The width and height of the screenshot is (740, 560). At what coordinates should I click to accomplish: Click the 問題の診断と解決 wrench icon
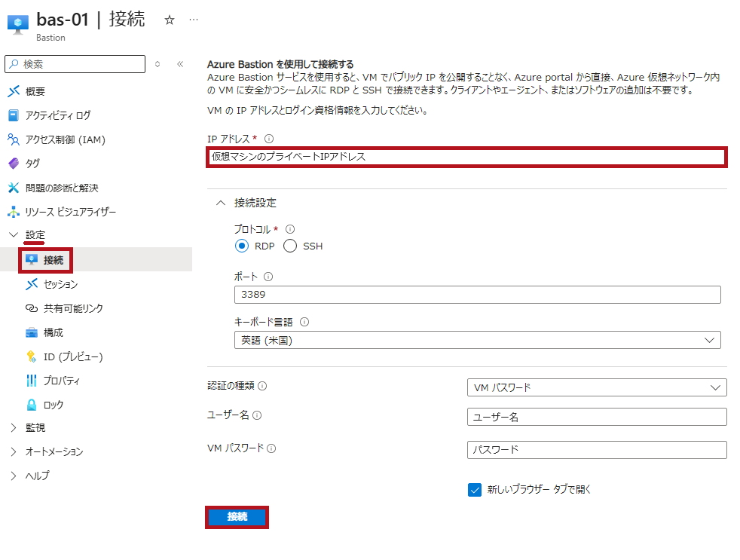(14, 188)
